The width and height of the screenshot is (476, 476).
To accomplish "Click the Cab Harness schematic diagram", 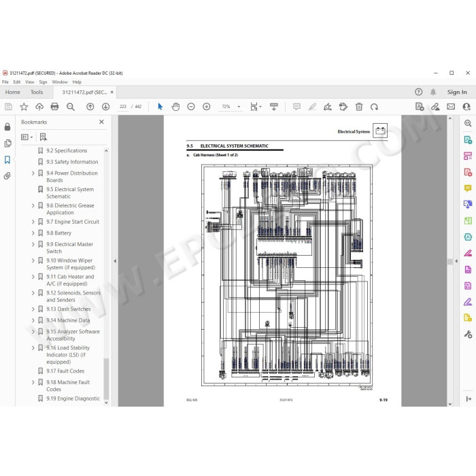I will (x=286, y=275).
